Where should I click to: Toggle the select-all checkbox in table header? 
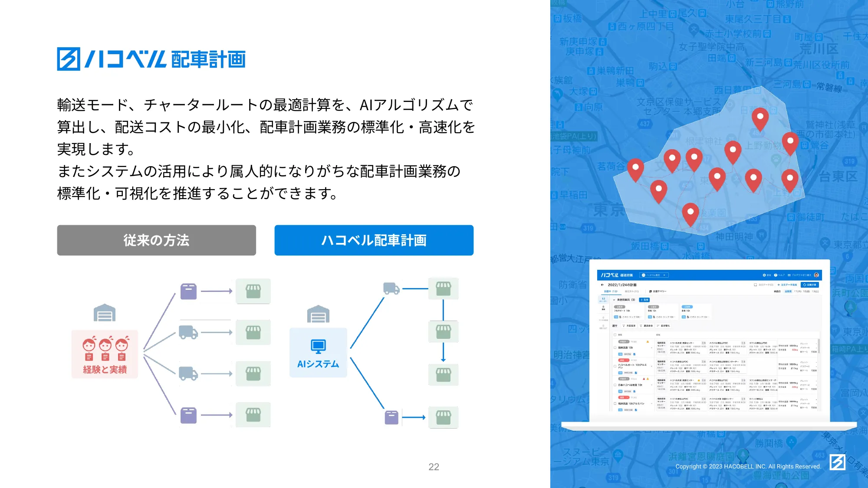(x=615, y=335)
